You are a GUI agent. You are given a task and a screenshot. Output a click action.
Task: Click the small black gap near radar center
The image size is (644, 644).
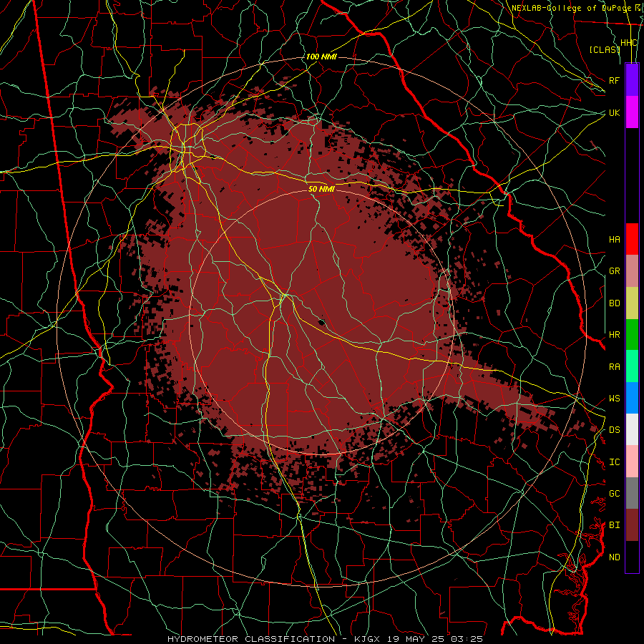coord(321,321)
